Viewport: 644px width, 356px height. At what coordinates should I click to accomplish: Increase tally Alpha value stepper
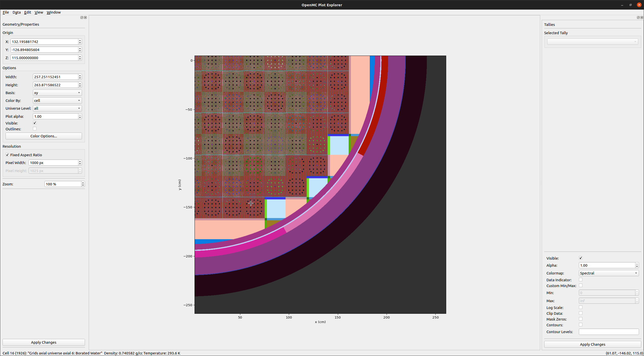(637, 264)
